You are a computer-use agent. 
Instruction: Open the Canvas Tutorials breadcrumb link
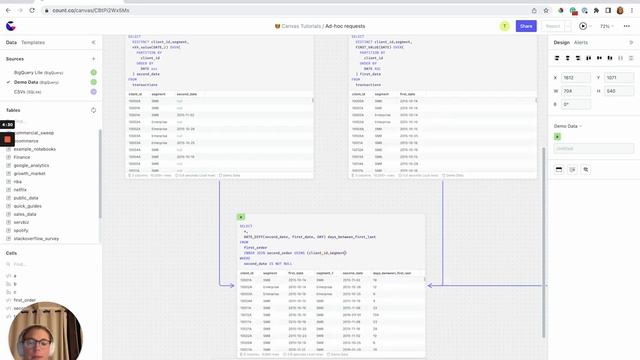tap(301, 26)
